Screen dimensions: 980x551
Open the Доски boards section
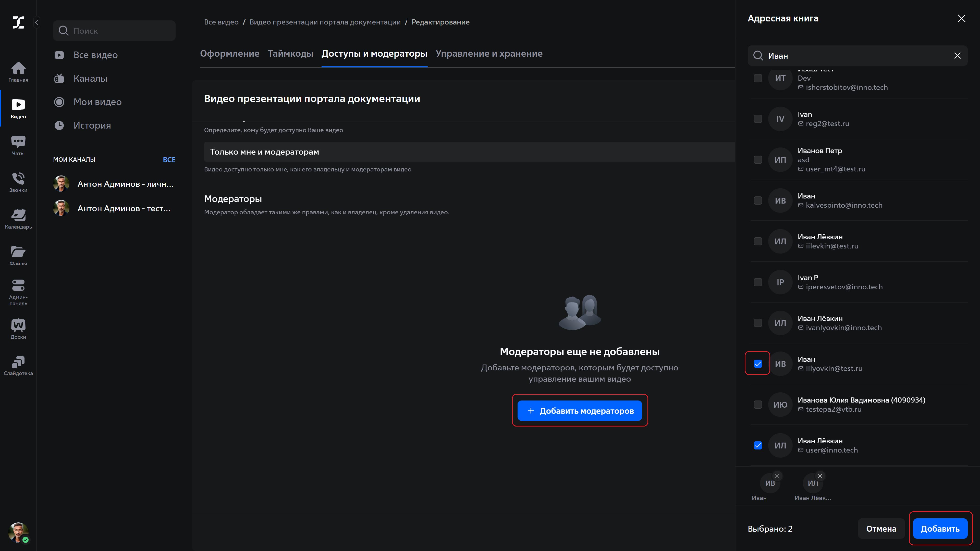point(18,327)
